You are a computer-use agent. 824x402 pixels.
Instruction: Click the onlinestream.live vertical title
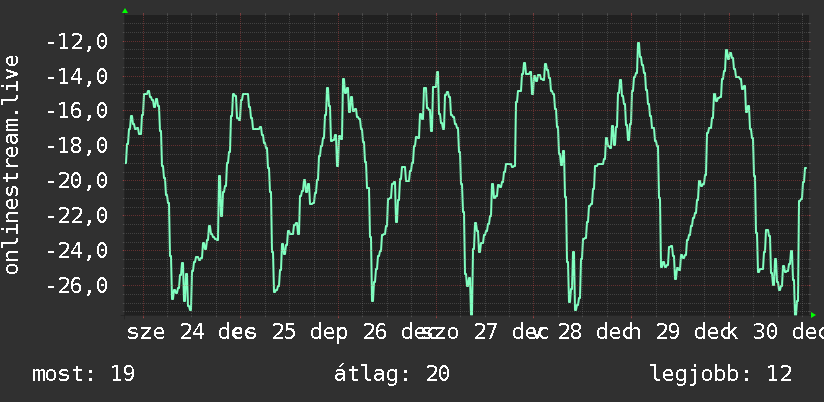pos(12,164)
